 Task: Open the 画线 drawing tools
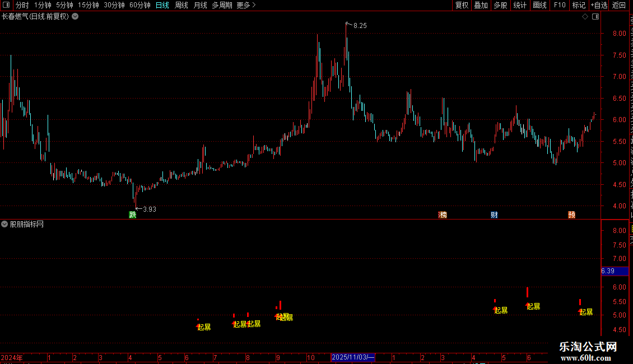tap(540, 5)
